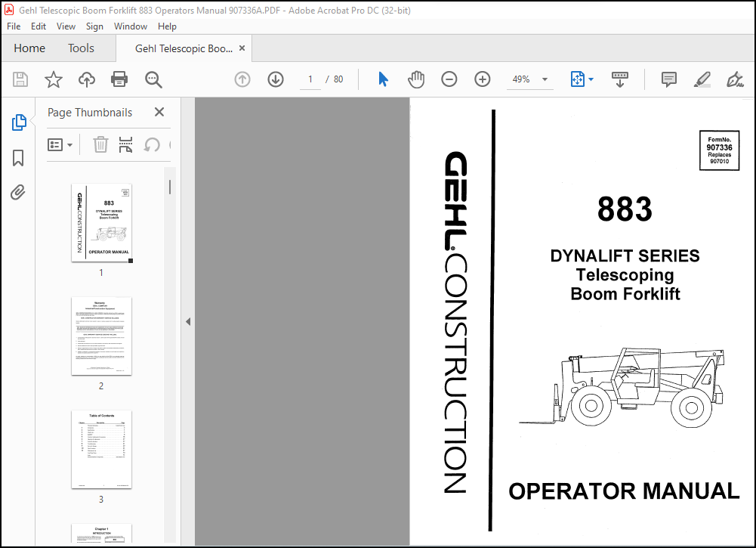Select the Gehl Telescopic Boo... document tab

coord(184,48)
